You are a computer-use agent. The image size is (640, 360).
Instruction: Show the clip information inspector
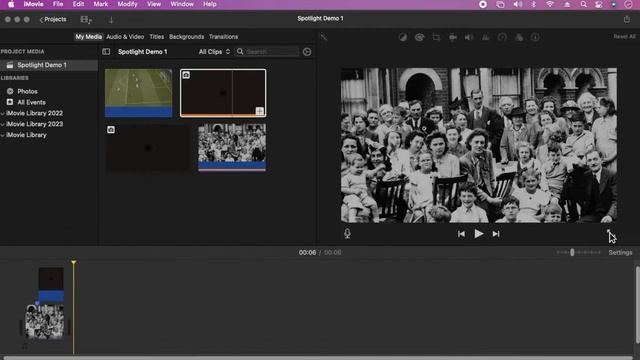(x=535, y=37)
